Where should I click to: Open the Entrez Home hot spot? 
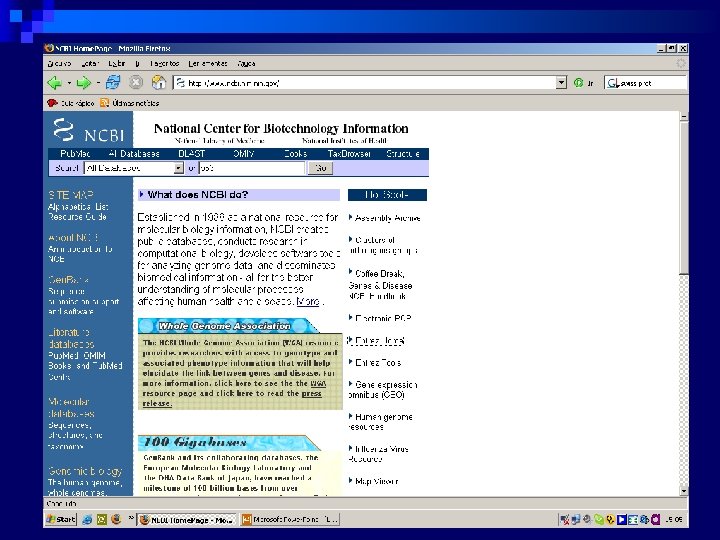pos(379,341)
